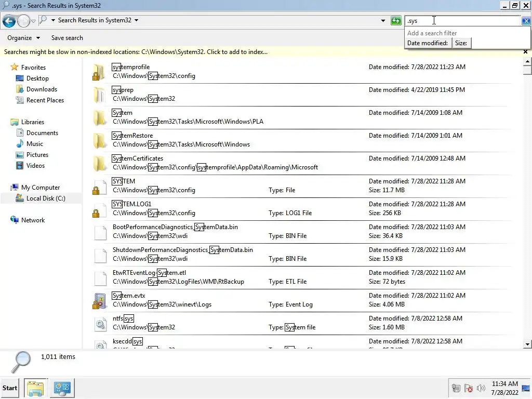Click large magnifier icon in details pane
Viewport: 532px width, 399px height.
coord(21,362)
